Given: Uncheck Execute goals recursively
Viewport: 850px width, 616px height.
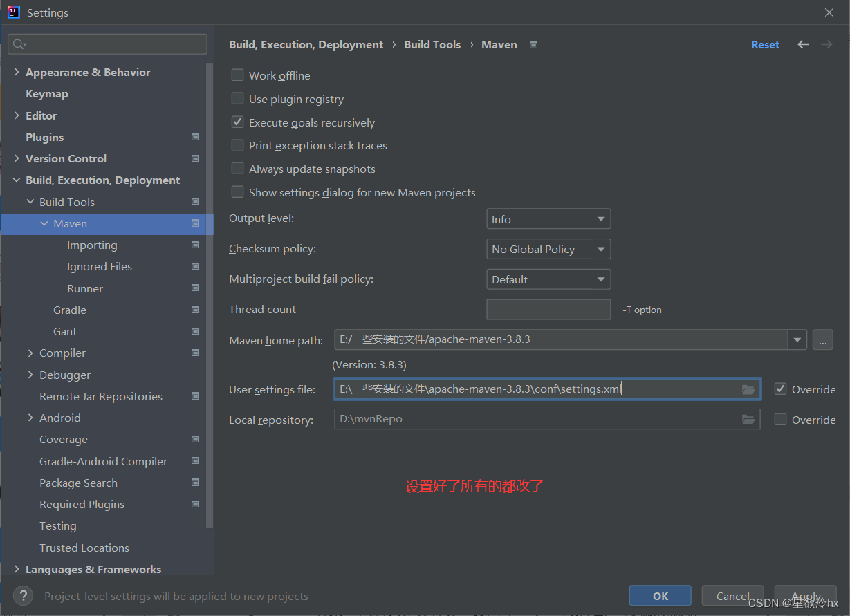Looking at the screenshot, I should 237,122.
